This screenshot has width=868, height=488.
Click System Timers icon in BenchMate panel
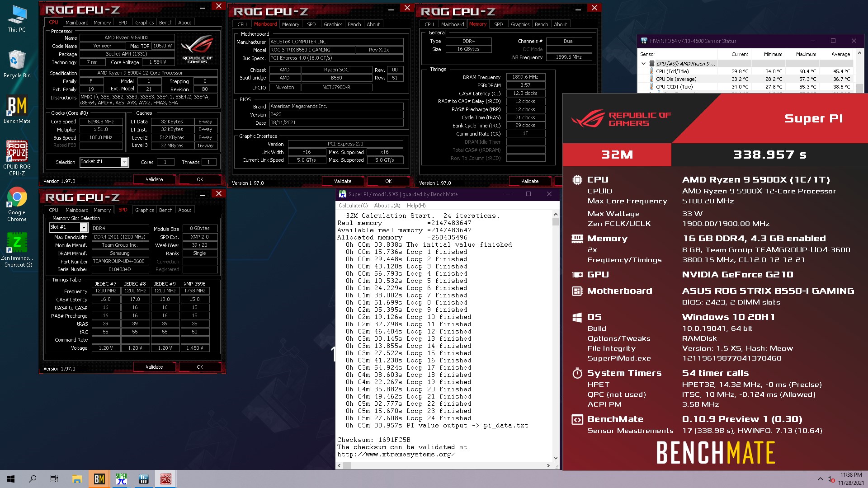click(577, 373)
